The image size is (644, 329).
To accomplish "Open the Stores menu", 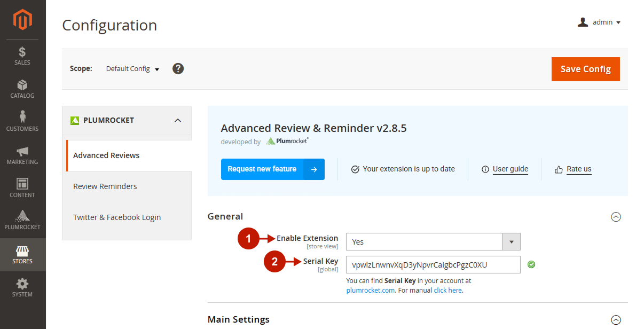I will (22, 255).
